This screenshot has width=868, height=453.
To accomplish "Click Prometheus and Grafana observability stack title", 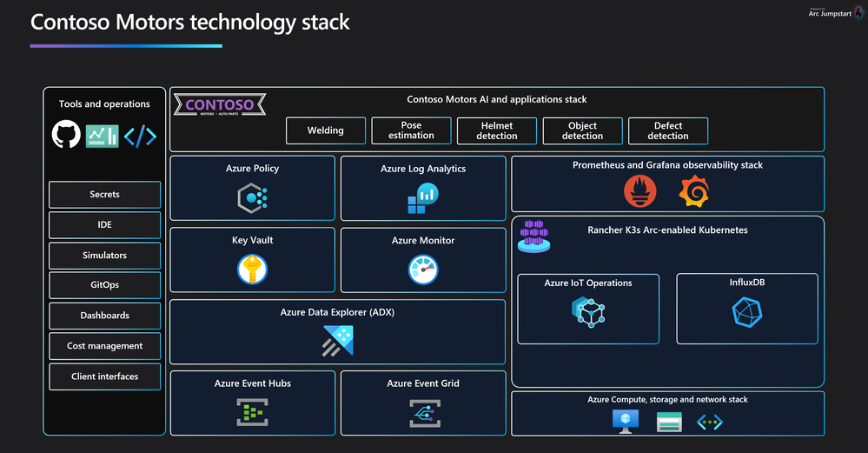I will (667, 165).
